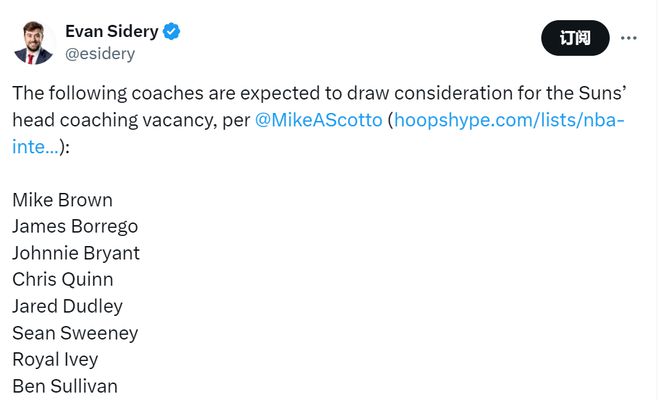Click the name Royal Ivey
Screen dimensions: 660x400
[x=55, y=359]
